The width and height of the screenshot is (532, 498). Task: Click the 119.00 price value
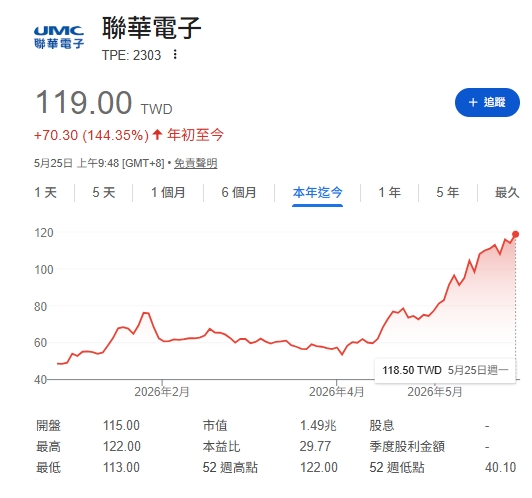(84, 102)
